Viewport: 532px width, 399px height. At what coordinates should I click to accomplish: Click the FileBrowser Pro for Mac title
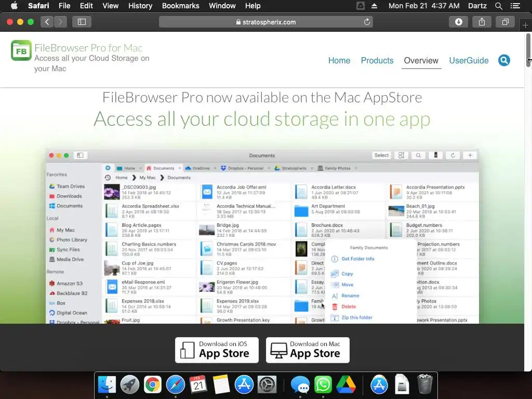click(88, 48)
